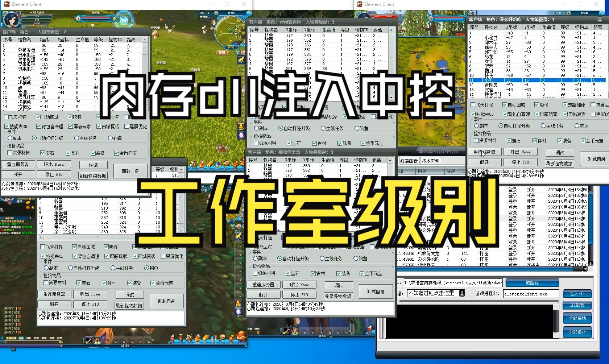Click the sword icon in the bottom game toolbar
This screenshot has width=609, height=364.
[x=190, y=338]
